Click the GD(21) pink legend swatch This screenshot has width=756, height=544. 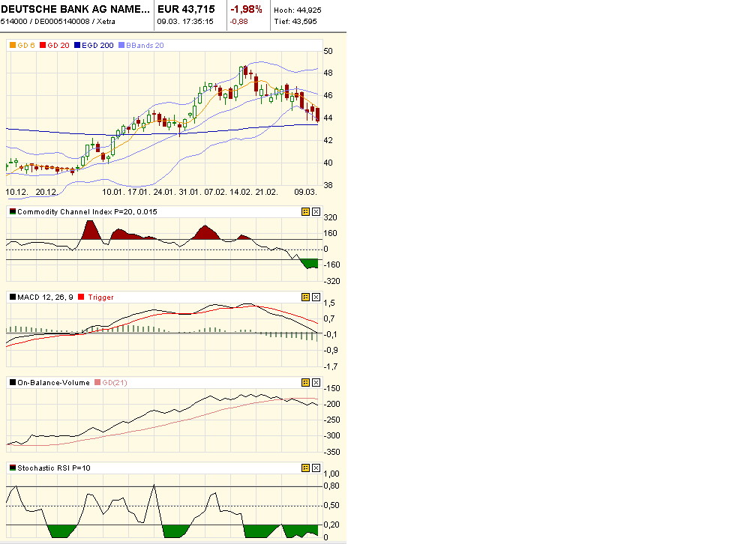tap(97, 382)
